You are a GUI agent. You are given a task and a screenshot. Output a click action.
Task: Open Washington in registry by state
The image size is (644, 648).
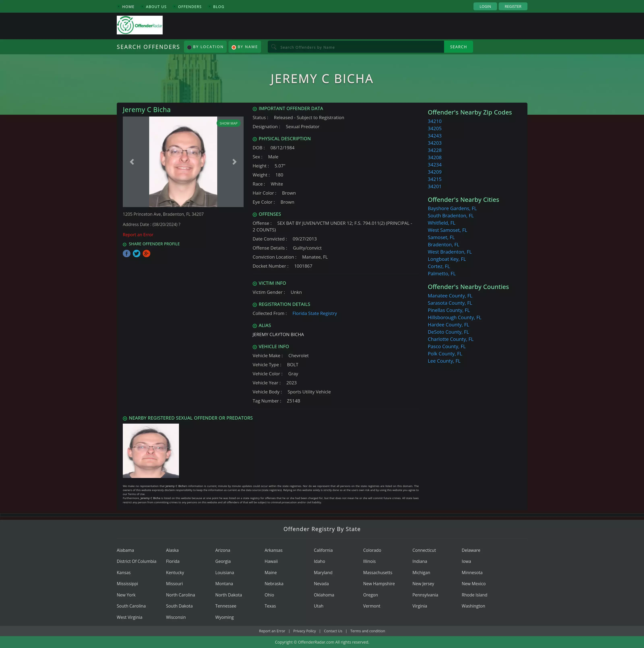(473, 606)
